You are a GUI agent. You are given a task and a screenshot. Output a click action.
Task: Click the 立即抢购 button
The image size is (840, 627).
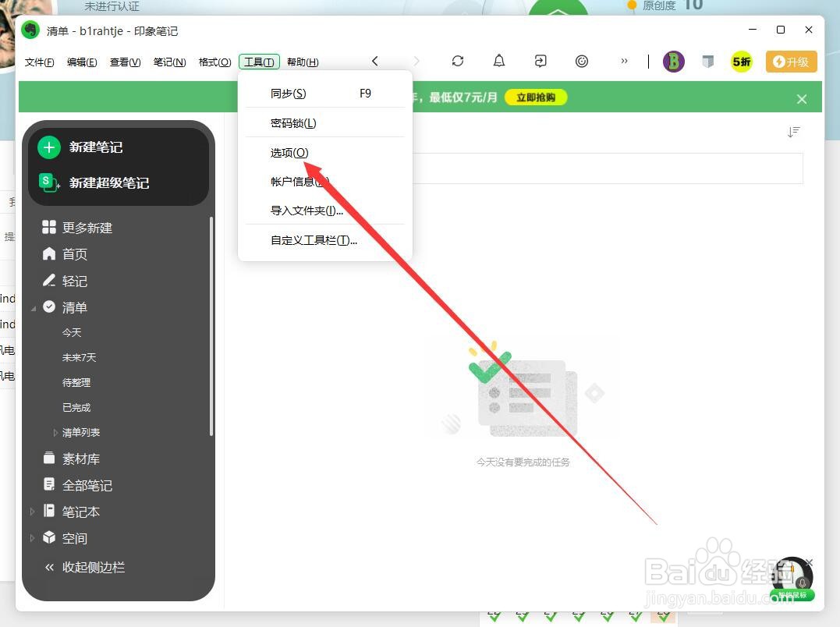(536, 97)
